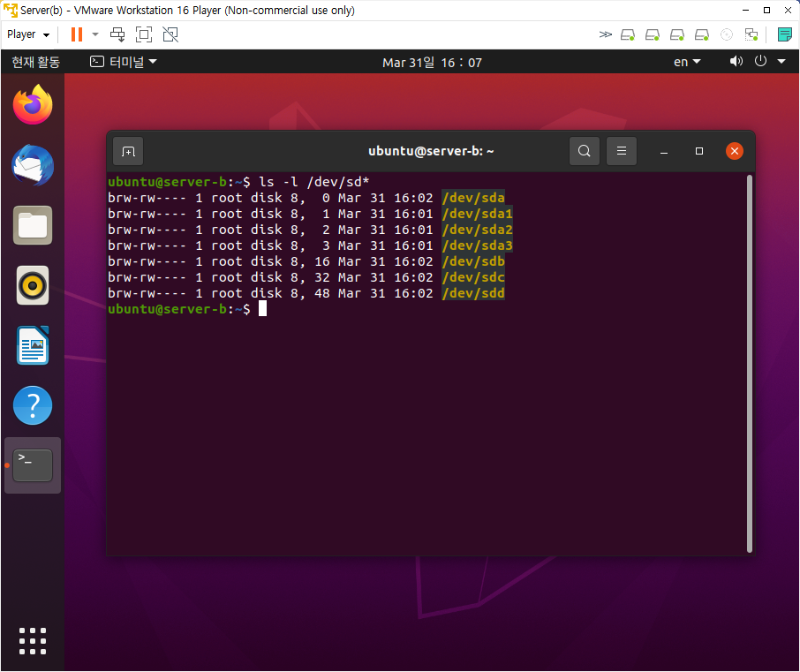
Task: Open the Files manager from the dock
Action: [x=33, y=225]
